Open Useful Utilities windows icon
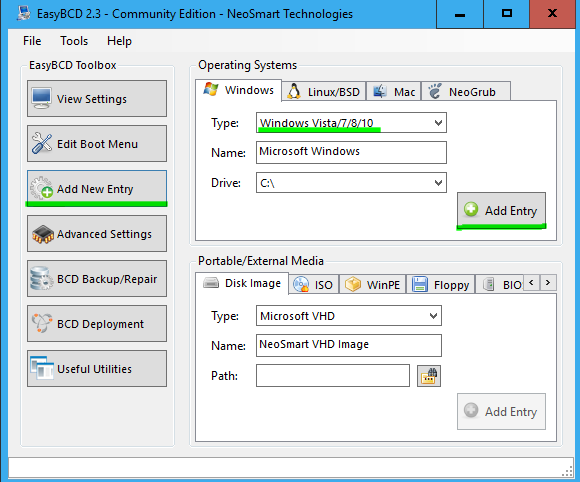The width and height of the screenshot is (580, 482). [x=42, y=368]
